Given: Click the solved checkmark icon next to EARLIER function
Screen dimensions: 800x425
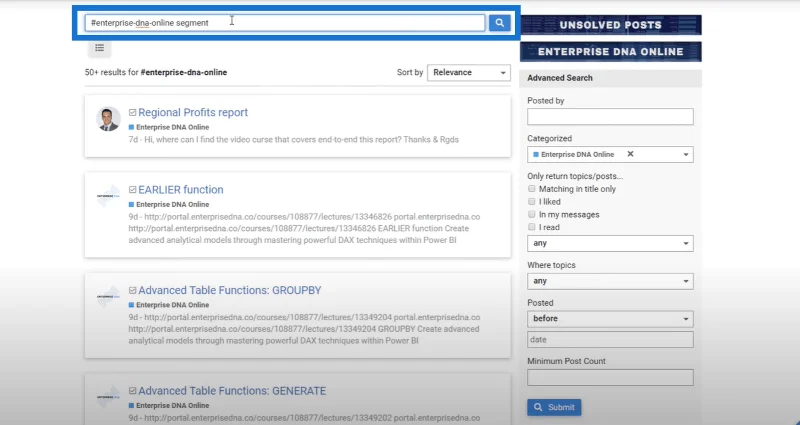Looking at the screenshot, I should [x=133, y=190].
